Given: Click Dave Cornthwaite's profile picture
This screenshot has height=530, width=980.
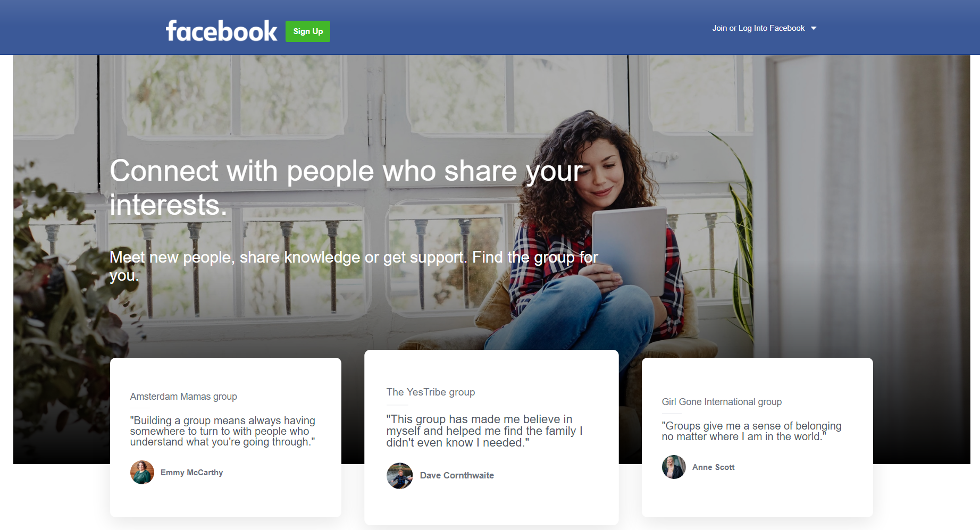Looking at the screenshot, I should [x=400, y=476].
